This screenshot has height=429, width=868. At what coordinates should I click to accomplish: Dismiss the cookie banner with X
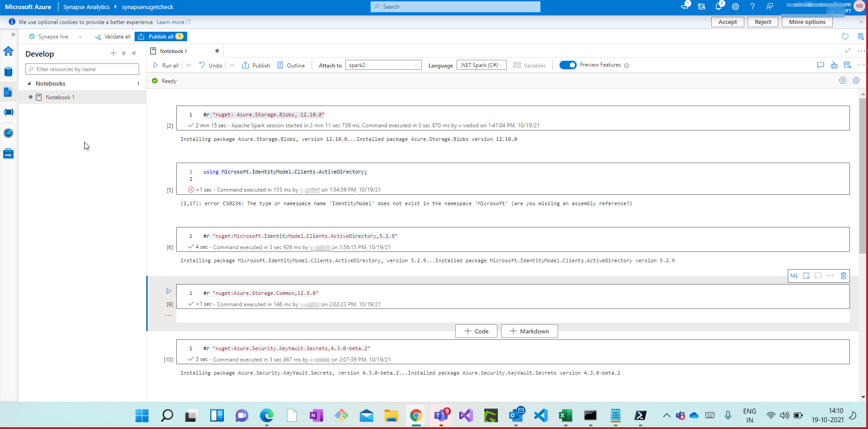tap(861, 22)
